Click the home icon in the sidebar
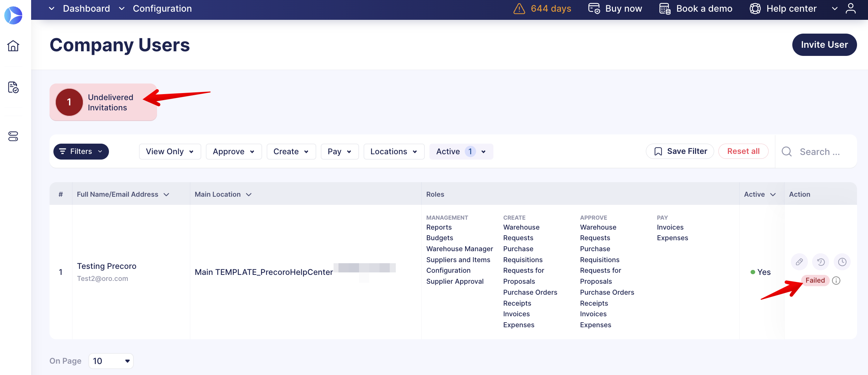Image resolution: width=868 pixels, height=375 pixels. (13, 46)
